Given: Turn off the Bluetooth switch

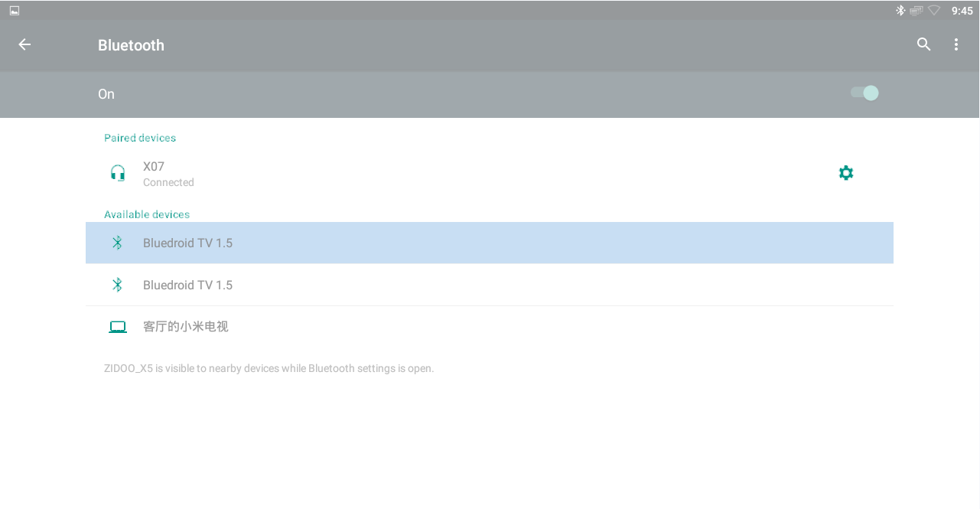Looking at the screenshot, I should coord(864,93).
